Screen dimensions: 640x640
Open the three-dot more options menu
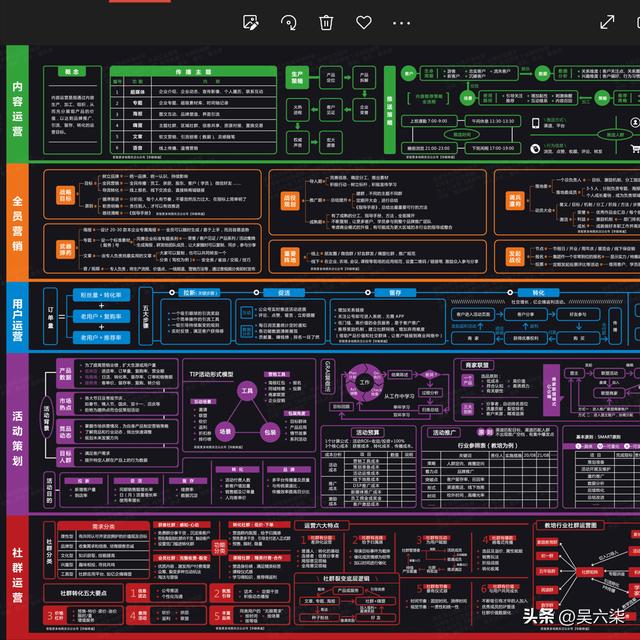click(402, 22)
